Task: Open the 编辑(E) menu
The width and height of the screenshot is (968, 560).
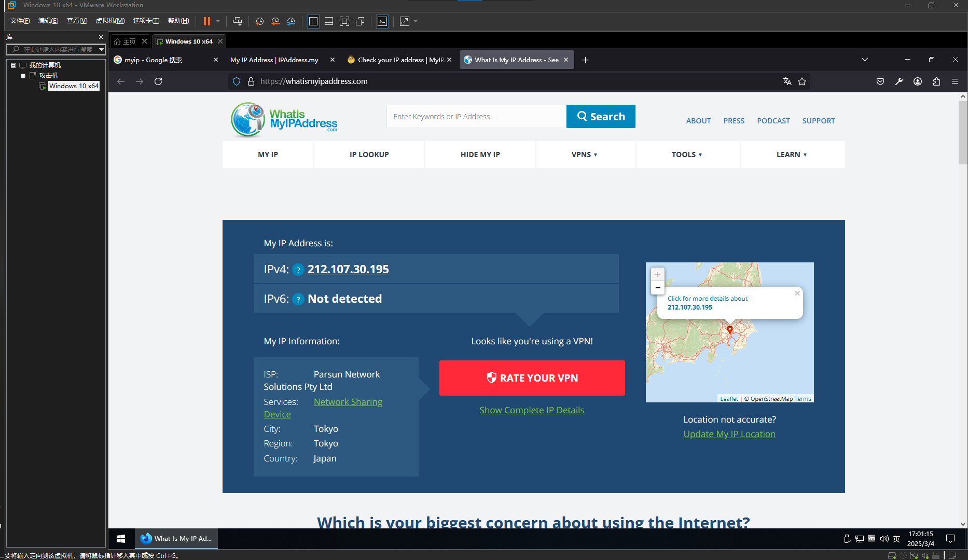Action: click(48, 21)
